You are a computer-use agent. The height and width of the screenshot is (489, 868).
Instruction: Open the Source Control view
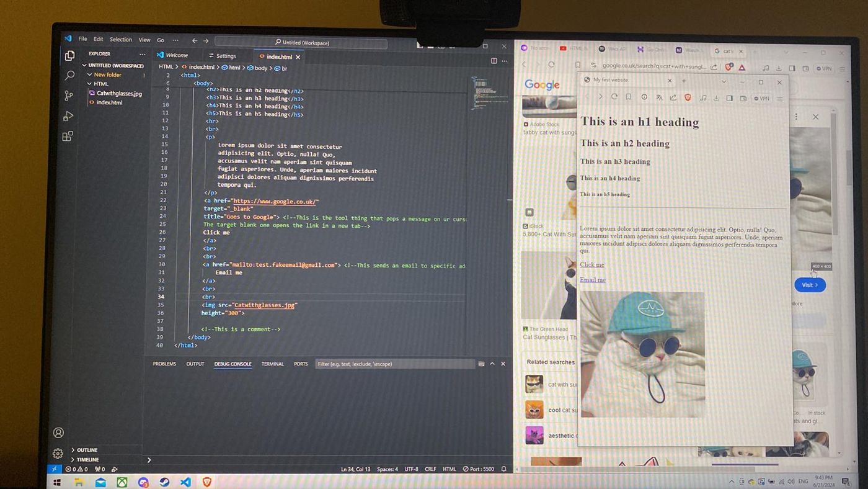69,96
